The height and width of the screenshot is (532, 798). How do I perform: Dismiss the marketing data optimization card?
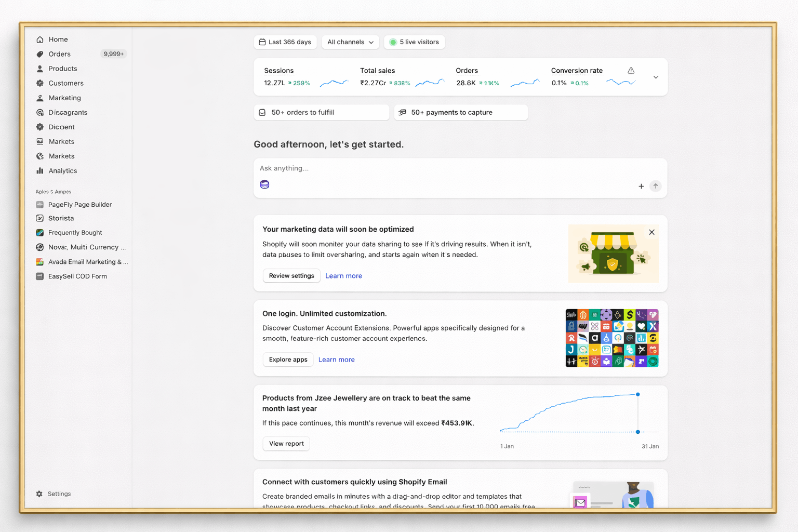[651, 232]
